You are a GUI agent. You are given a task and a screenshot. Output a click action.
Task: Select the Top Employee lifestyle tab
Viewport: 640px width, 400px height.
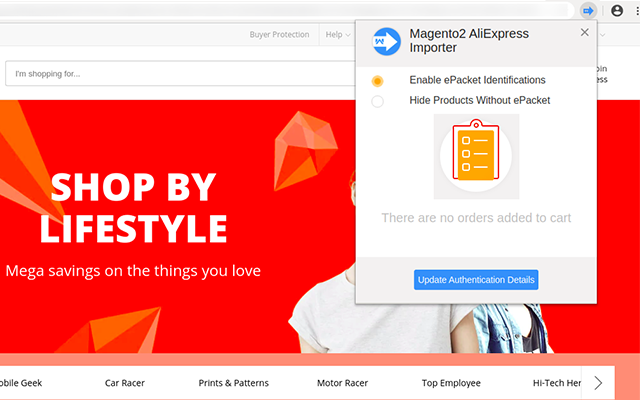coord(451,383)
